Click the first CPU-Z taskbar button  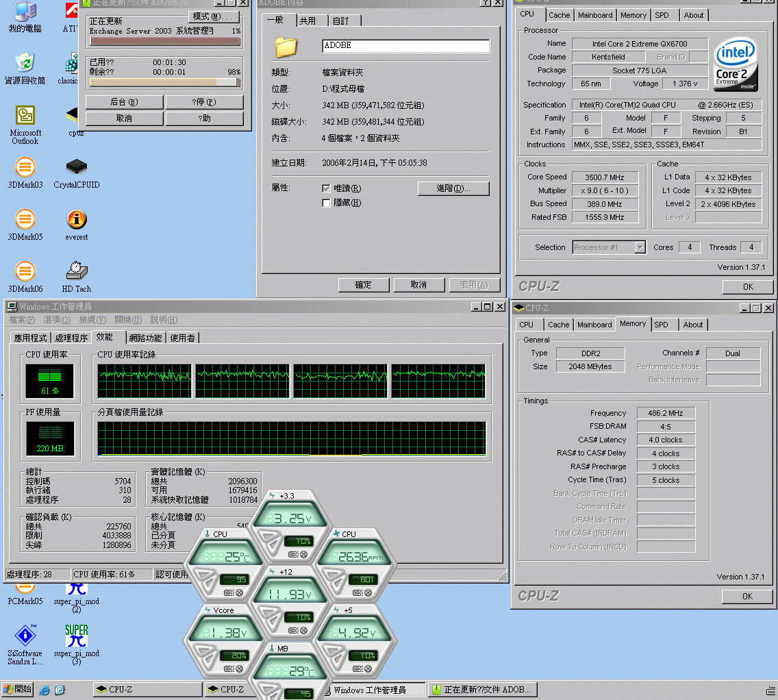point(148,690)
